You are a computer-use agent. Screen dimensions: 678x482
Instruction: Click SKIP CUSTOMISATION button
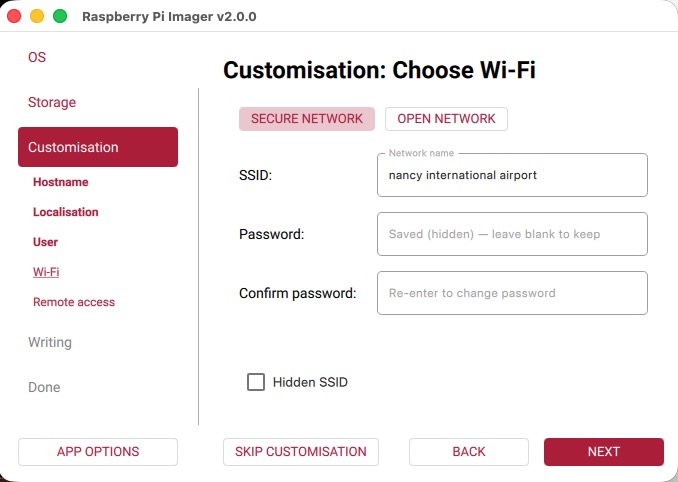click(x=301, y=452)
